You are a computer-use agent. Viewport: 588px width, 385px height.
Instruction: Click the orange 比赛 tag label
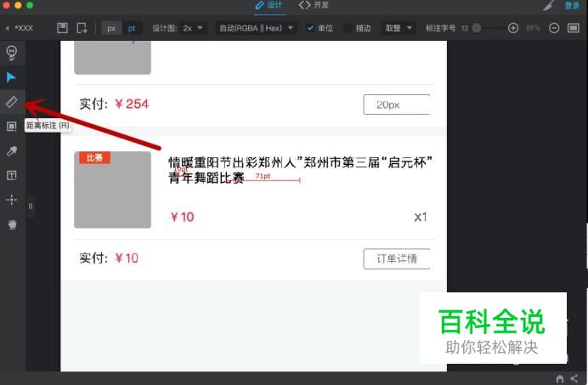coord(94,157)
